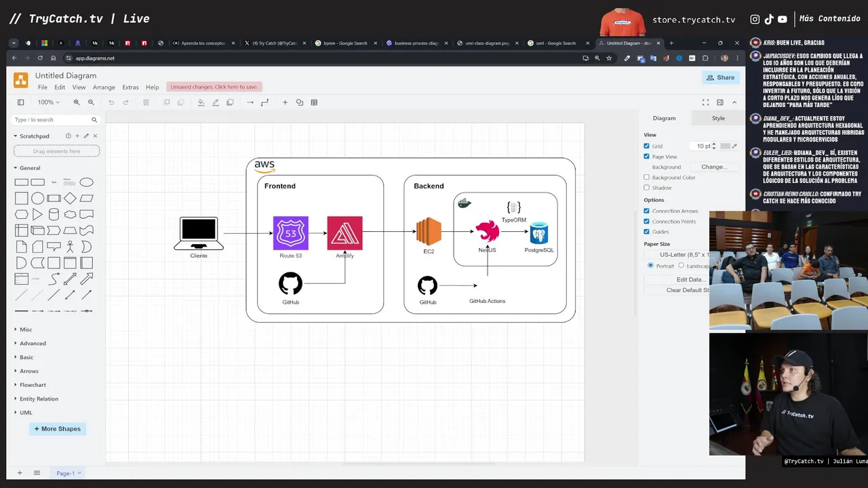Click the Insert Table toolbar icon

314,102
